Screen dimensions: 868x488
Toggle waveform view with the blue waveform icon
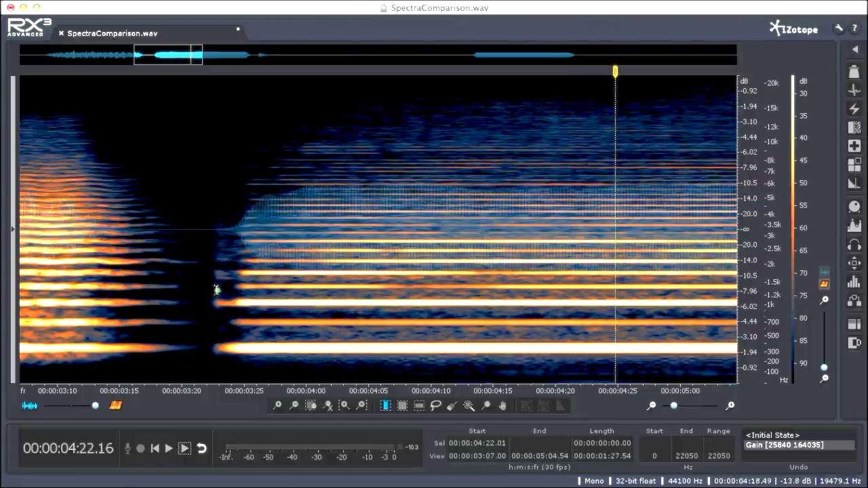tap(30, 405)
